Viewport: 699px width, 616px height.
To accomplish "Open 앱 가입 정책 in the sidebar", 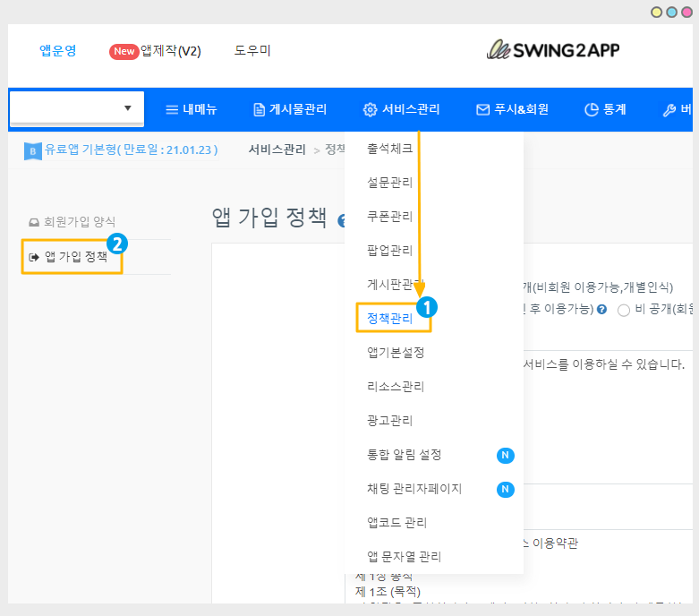I will (75, 256).
